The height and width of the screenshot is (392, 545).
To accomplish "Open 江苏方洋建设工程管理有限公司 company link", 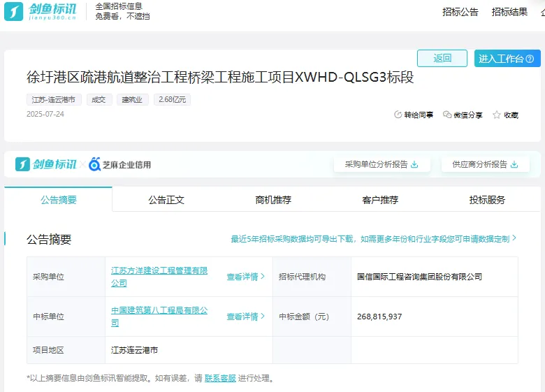I will [159, 271].
